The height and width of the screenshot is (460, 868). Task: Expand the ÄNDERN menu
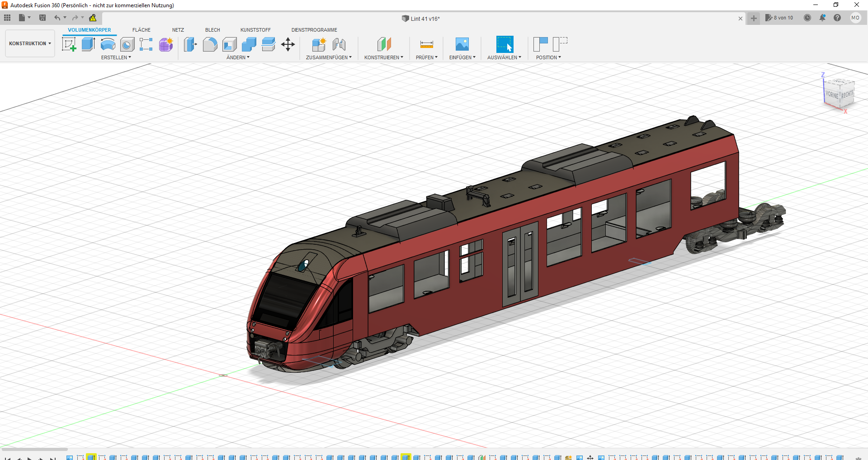click(238, 57)
